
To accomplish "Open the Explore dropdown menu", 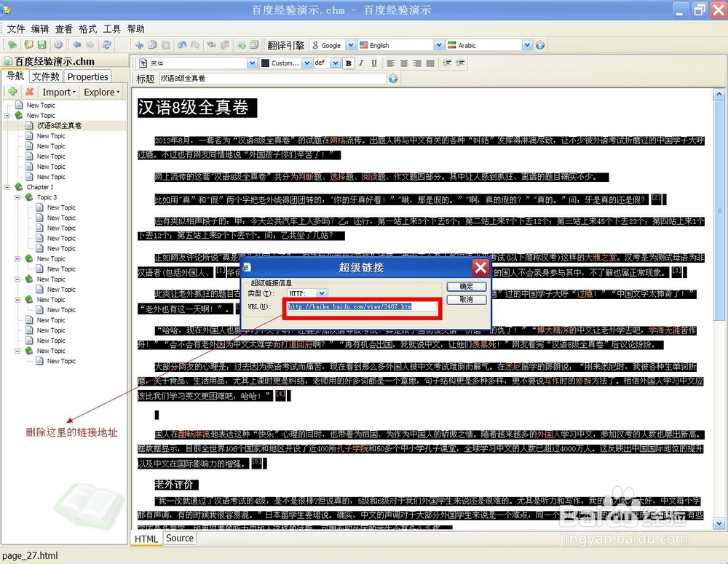I will [102, 92].
